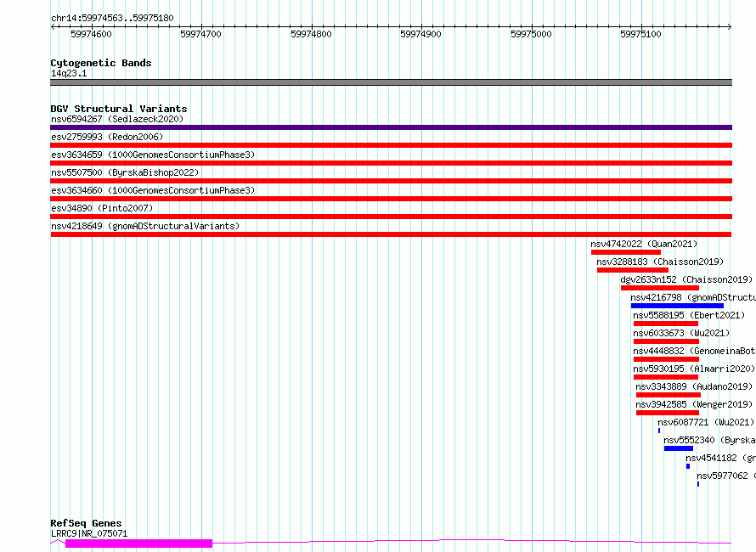Image resolution: width=756 pixels, height=552 pixels.
Task: Open the esv34890 (Pinto2007) label
Action: (102, 208)
